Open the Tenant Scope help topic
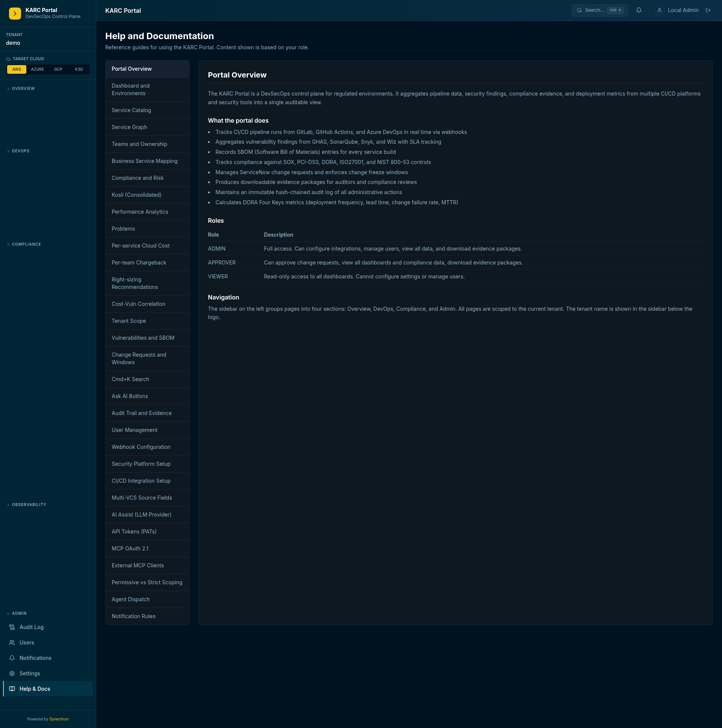The image size is (722, 728). [x=147, y=321]
